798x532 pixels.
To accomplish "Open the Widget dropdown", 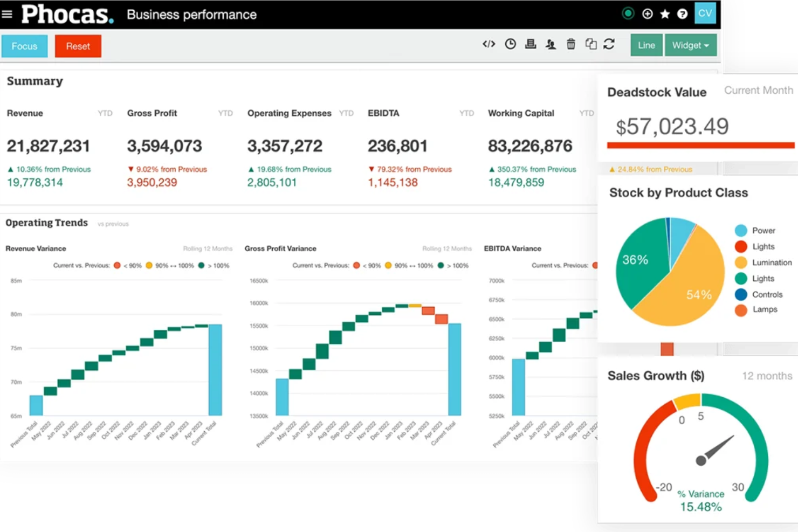I will 691,45.
